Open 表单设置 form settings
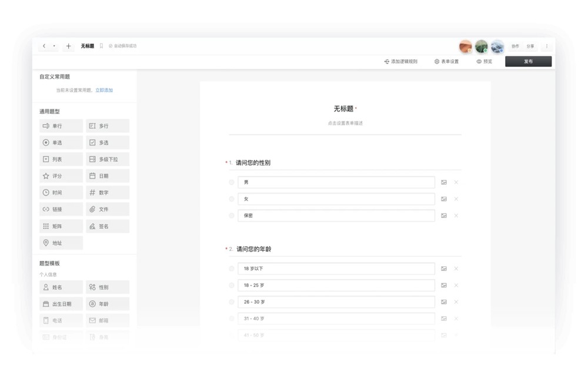This screenshot has height=392, width=588. pos(446,62)
